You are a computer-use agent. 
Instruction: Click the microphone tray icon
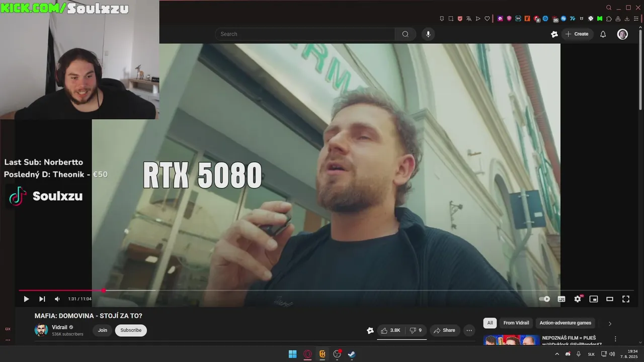point(579,354)
